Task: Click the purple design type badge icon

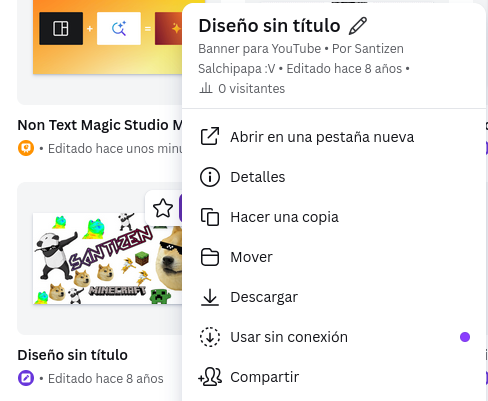Action: click(26, 378)
